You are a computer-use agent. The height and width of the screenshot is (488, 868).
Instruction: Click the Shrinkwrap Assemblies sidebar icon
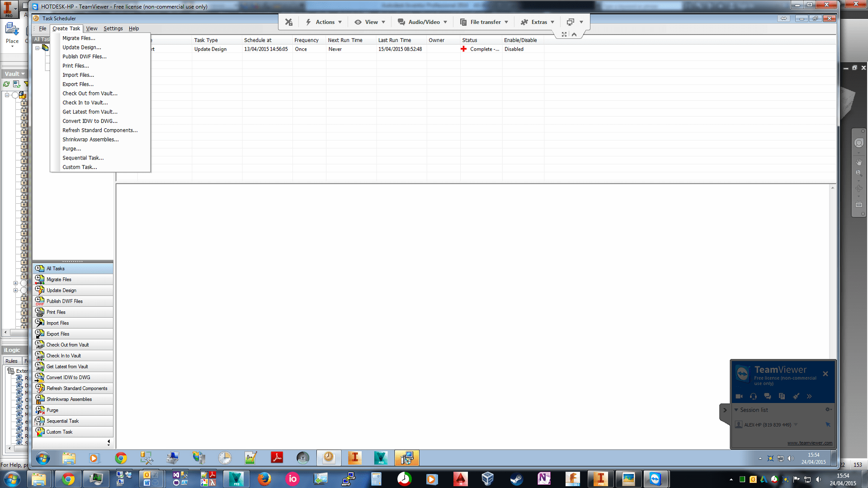point(40,399)
